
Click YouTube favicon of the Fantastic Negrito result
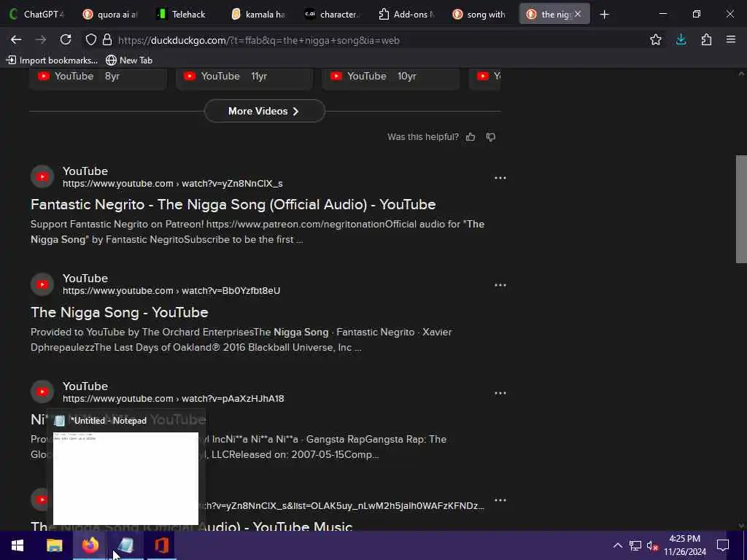[x=42, y=177]
